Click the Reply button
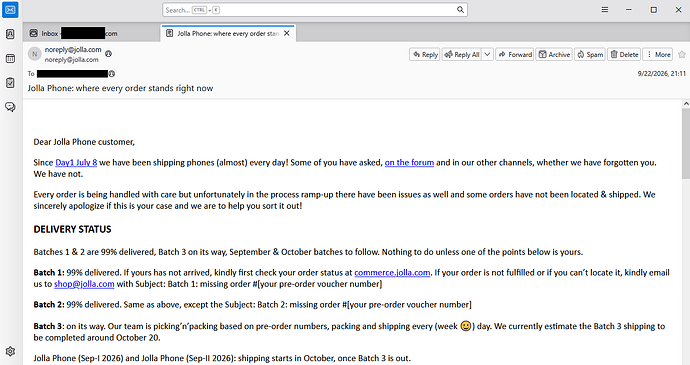The width and height of the screenshot is (690, 365). [425, 55]
